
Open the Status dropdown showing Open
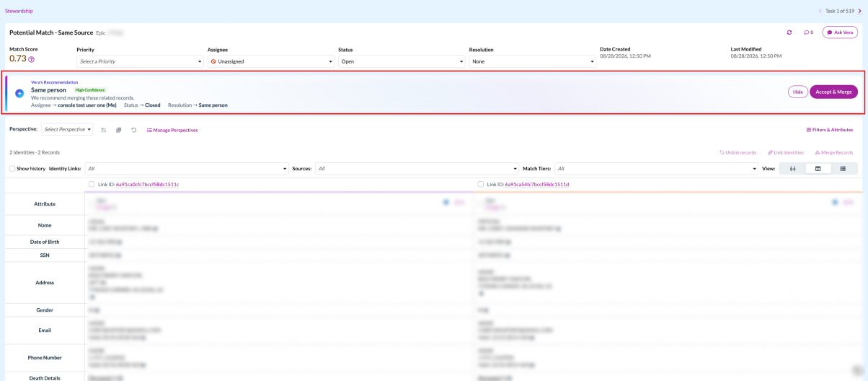point(402,61)
